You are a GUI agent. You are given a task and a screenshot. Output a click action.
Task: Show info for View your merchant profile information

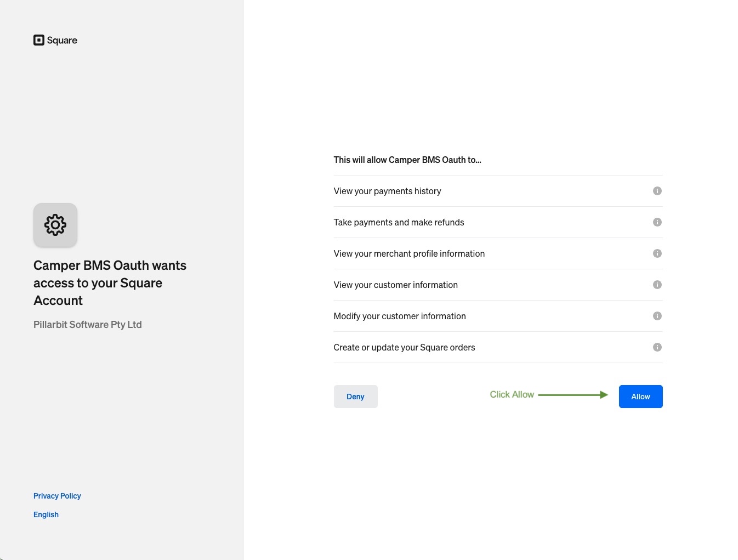click(x=657, y=253)
